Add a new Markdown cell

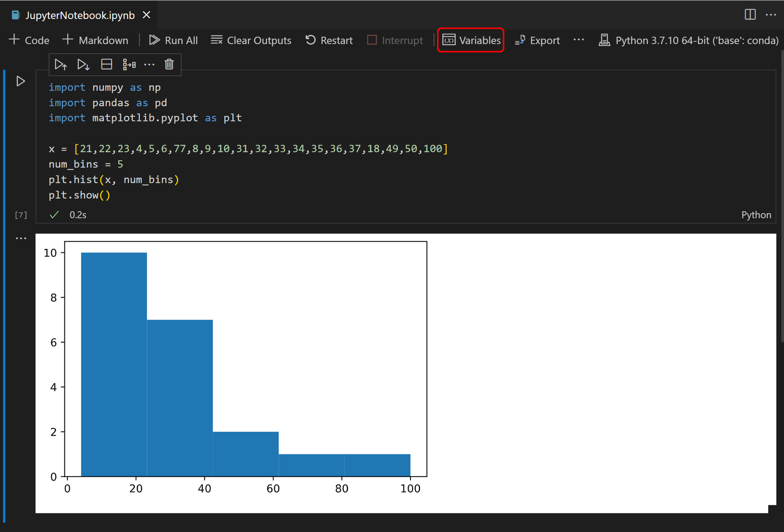click(x=96, y=40)
